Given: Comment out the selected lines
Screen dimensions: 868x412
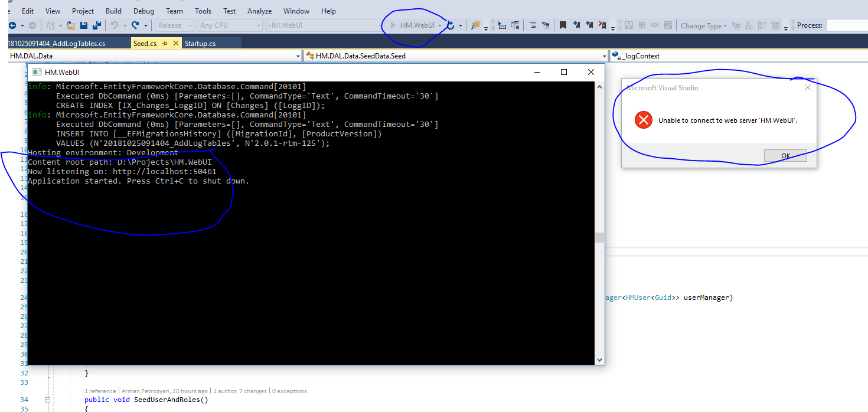Looking at the screenshot, I should point(533,25).
